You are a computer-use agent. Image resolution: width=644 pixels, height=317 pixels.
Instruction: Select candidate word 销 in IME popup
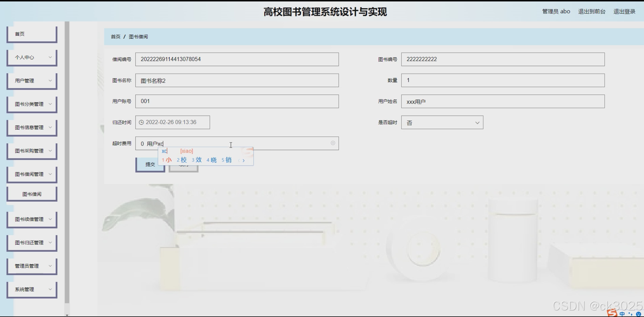pyautogui.click(x=228, y=160)
